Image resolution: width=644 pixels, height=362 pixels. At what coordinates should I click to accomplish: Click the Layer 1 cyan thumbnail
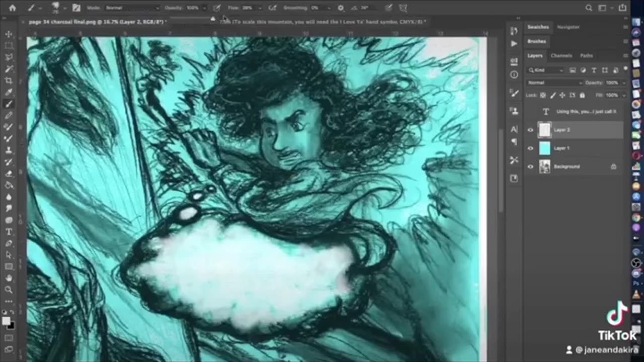(x=544, y=148)
